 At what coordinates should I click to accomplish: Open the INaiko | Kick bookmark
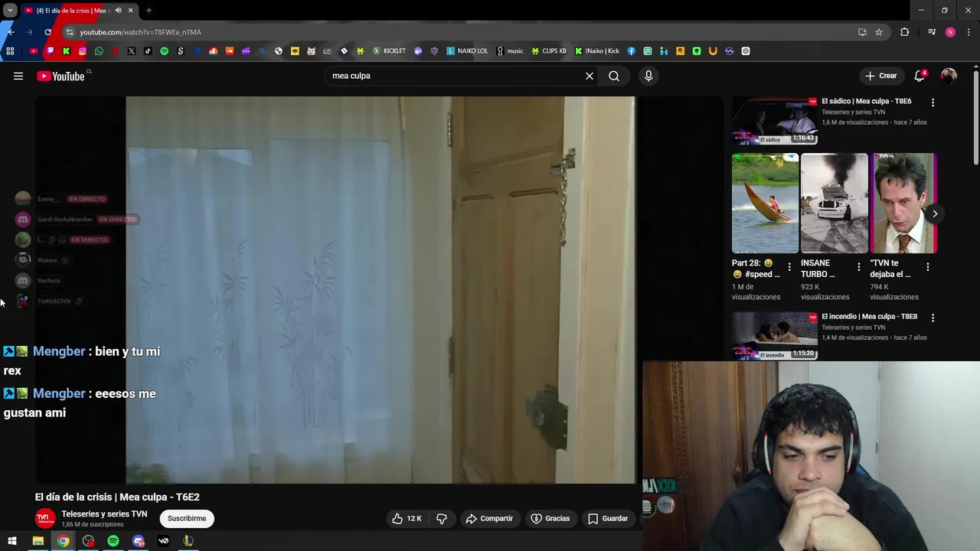pyautogui.click(x=597, y=51)
